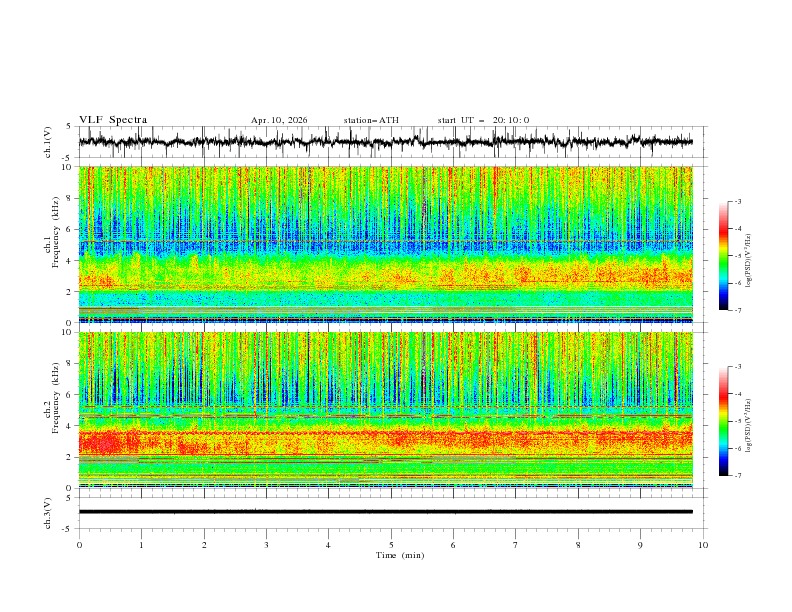Click the time axis tick label "1"
The width and height of the screenshot is (792, 612).
[141, 545]
